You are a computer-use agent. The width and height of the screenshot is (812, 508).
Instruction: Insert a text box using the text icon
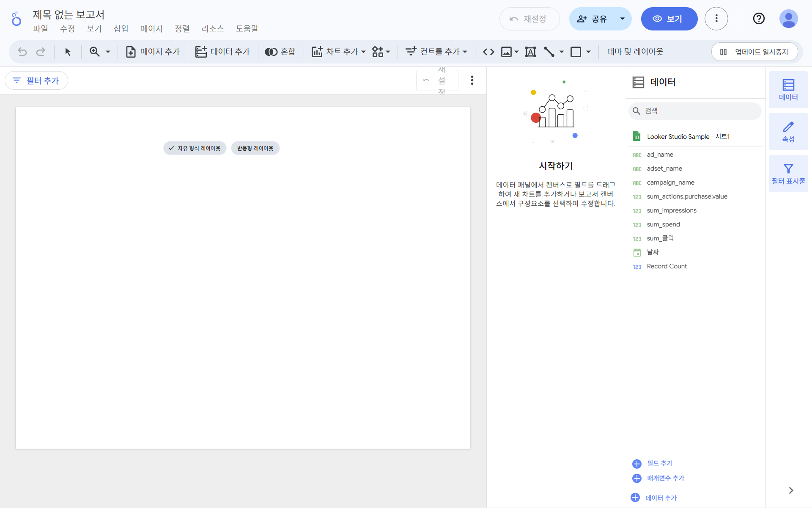[530, 52]
